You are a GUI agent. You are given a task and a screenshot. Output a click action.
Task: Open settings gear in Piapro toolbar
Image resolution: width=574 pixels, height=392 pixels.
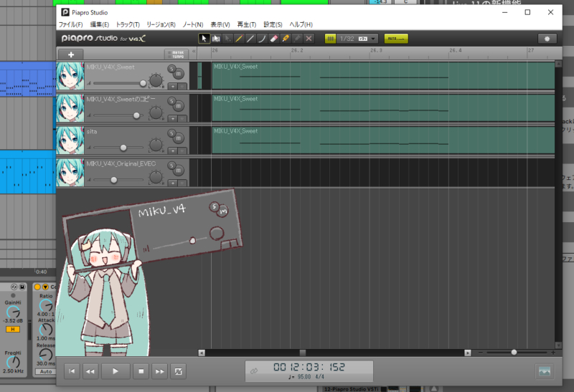(x=547, y=39)
